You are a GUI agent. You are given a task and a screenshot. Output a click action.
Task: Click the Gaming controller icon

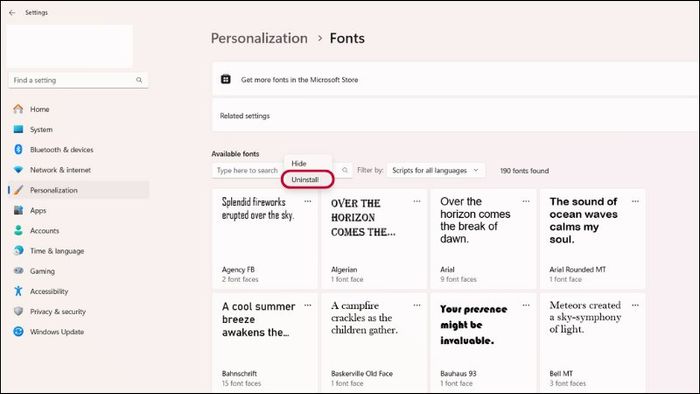coord(18,271)
